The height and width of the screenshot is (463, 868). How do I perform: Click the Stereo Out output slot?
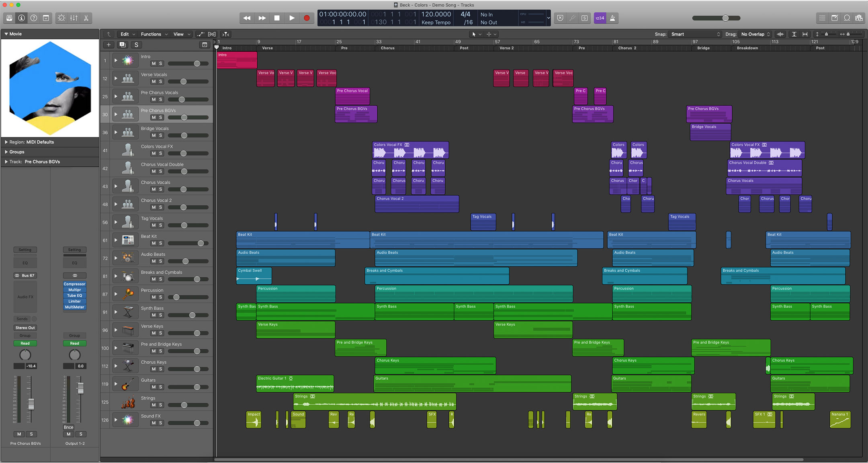coord(25,328)
